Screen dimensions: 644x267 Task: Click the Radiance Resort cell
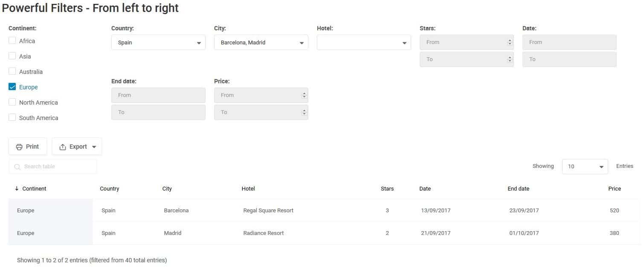(264, 233)
